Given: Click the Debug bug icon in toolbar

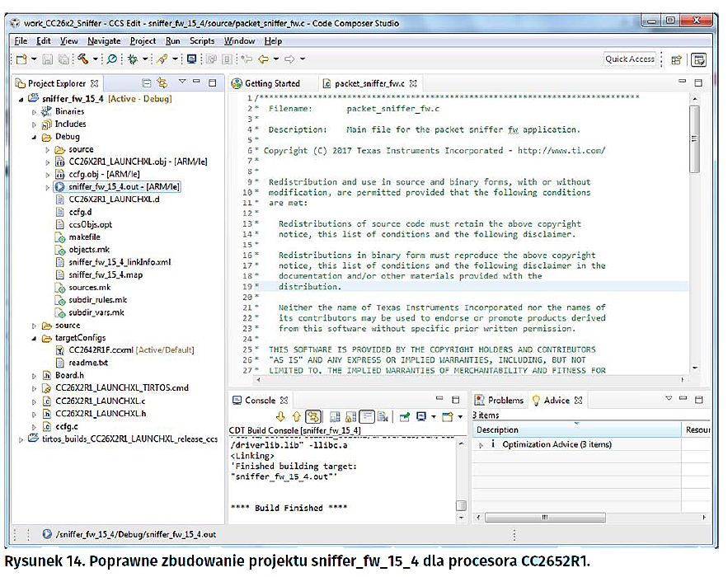Looking at the screenshot, I should (132, 59).
